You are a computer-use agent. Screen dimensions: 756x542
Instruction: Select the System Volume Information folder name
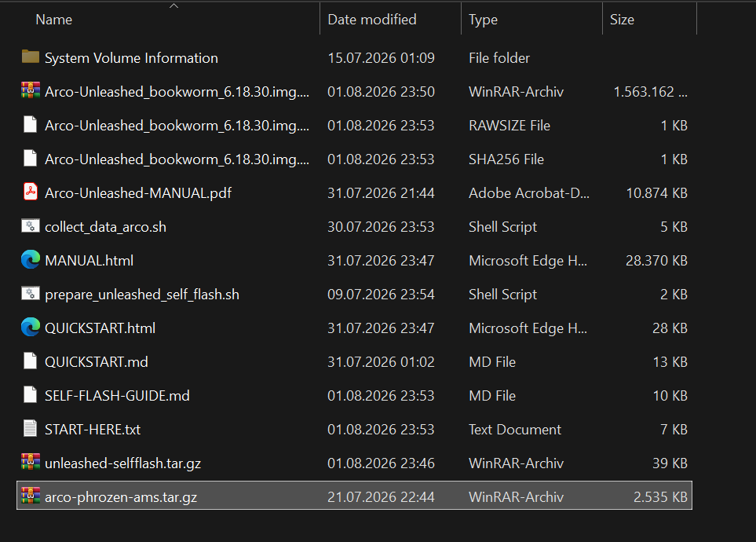coord(131,58)
